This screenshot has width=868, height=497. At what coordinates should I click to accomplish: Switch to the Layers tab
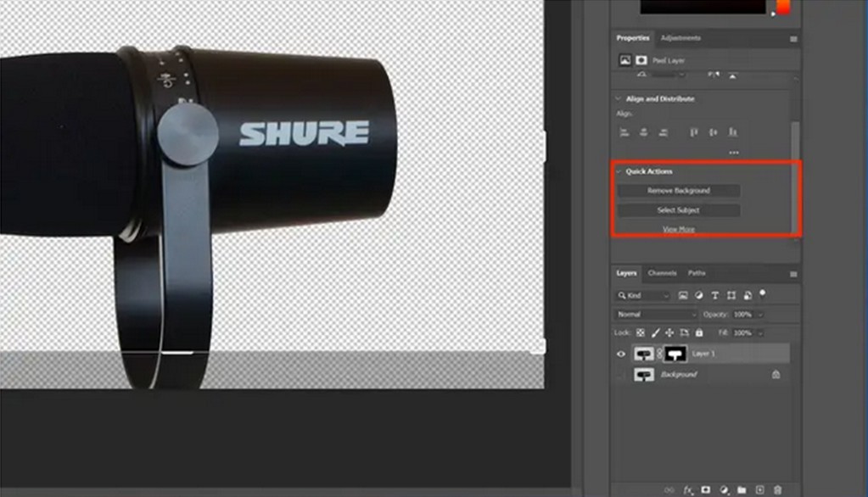(626, 273)
